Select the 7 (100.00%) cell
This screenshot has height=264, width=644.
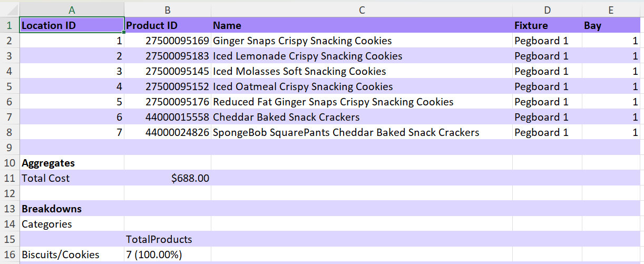click(168, 255)
